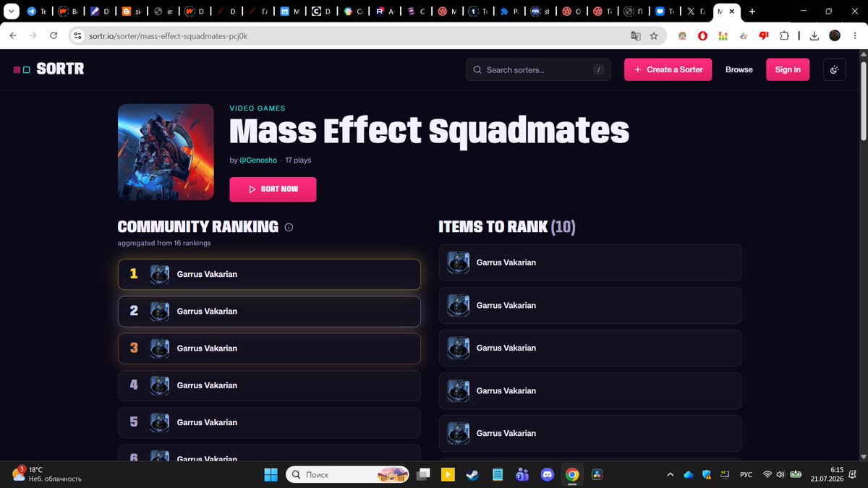
Task: Select the rank 3 Garrus Vakarian row
Action: point(269,348)
